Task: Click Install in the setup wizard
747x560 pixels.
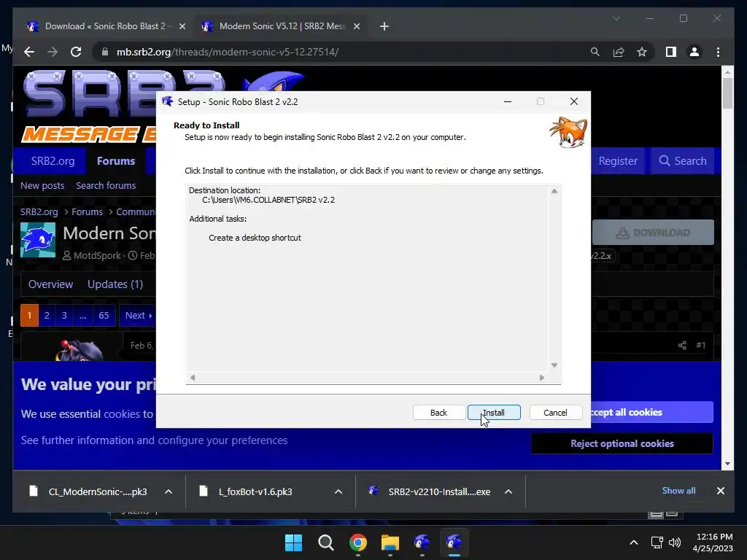Action: [x=494, y=413]
